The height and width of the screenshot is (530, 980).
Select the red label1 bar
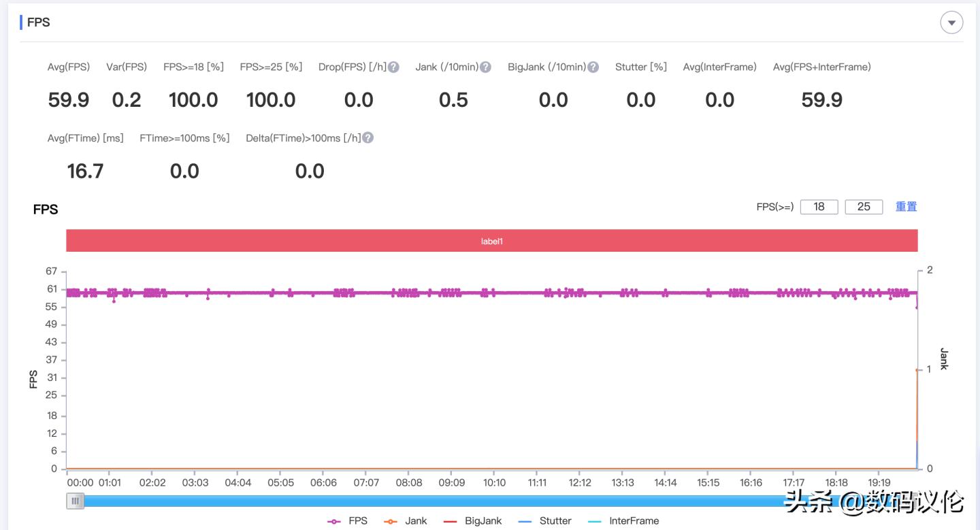click(491, 241)
